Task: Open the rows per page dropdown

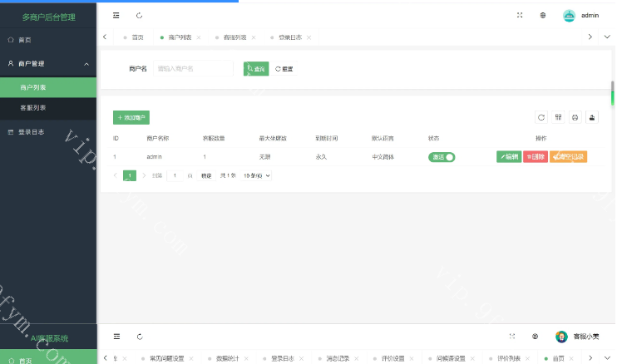Action: pyautogui.click(x=257, y=175)
